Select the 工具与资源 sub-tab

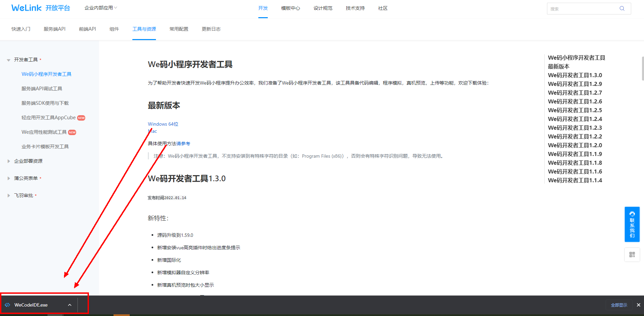pyautogui.click(x=144, y=29)
